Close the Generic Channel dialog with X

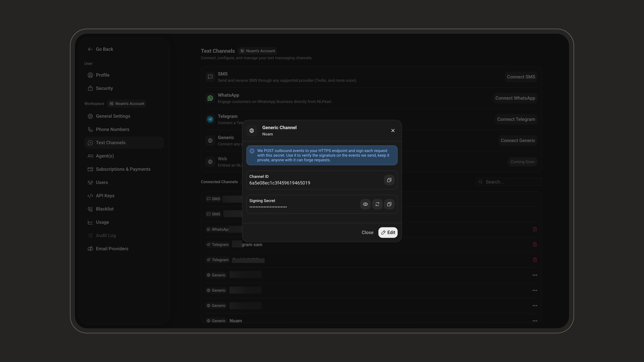393,131
